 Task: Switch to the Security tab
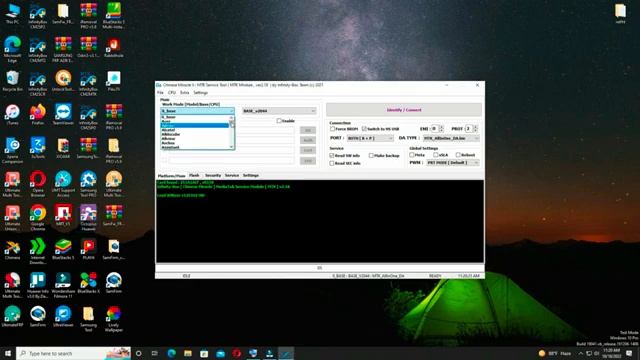tap(213, 175)
